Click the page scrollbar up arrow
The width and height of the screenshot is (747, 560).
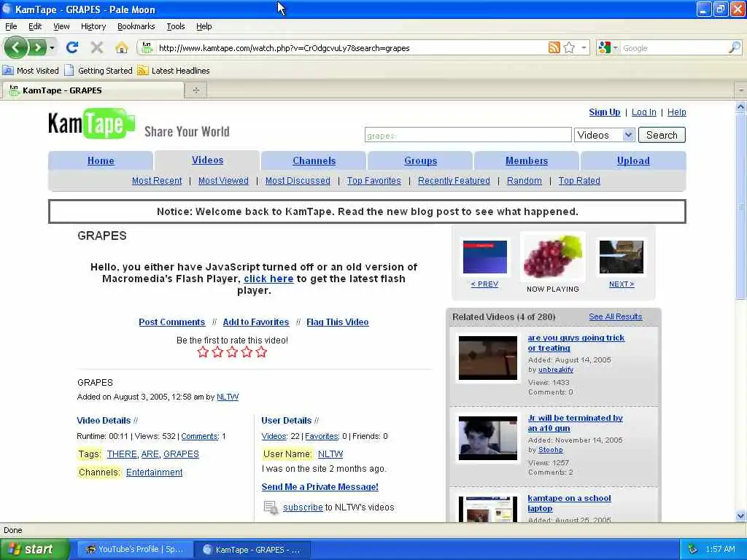coord(740,107)
